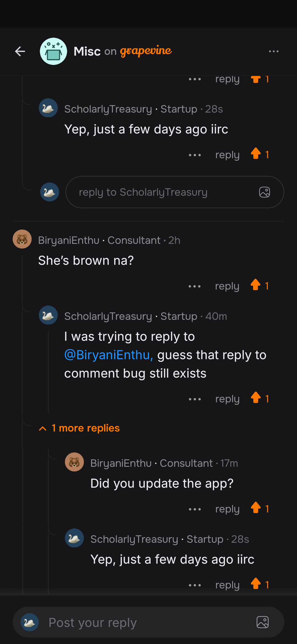Open BiryaniEnthu's bear avatar on 2h comment

22,239
